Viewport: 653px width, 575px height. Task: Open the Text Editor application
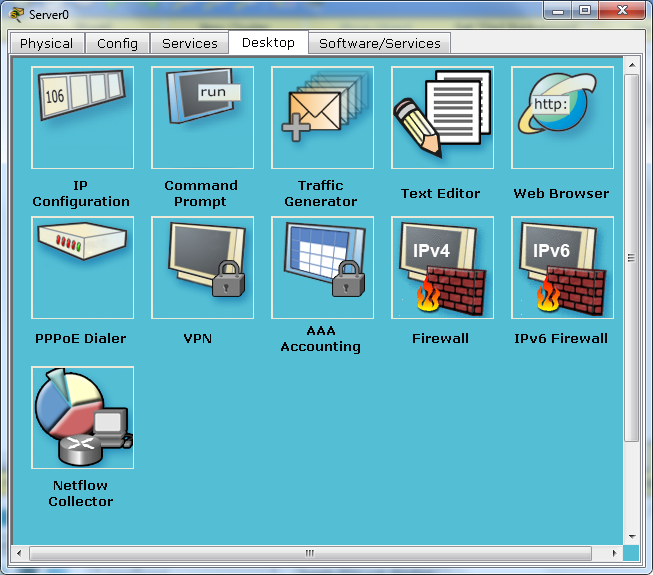(442, 117)
